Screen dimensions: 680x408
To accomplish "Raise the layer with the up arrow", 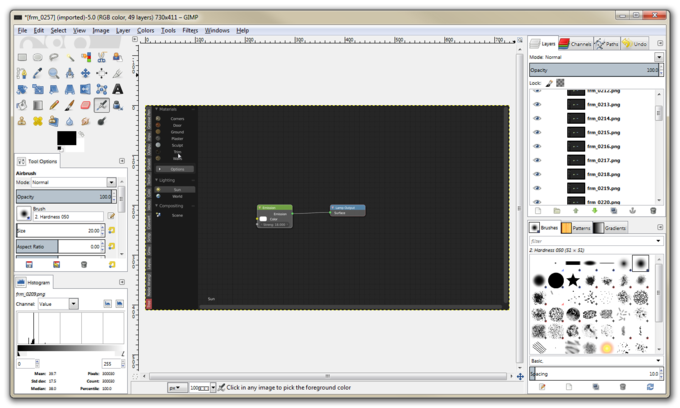I will (x=576, y=211).
